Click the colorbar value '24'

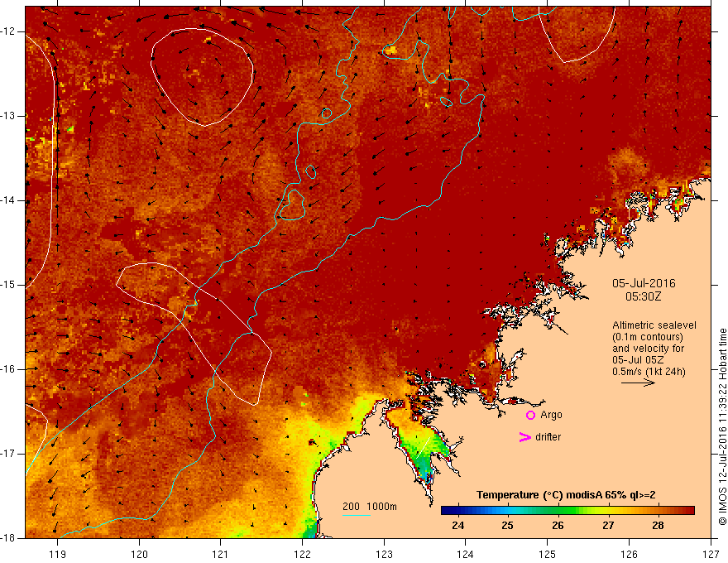457,526
